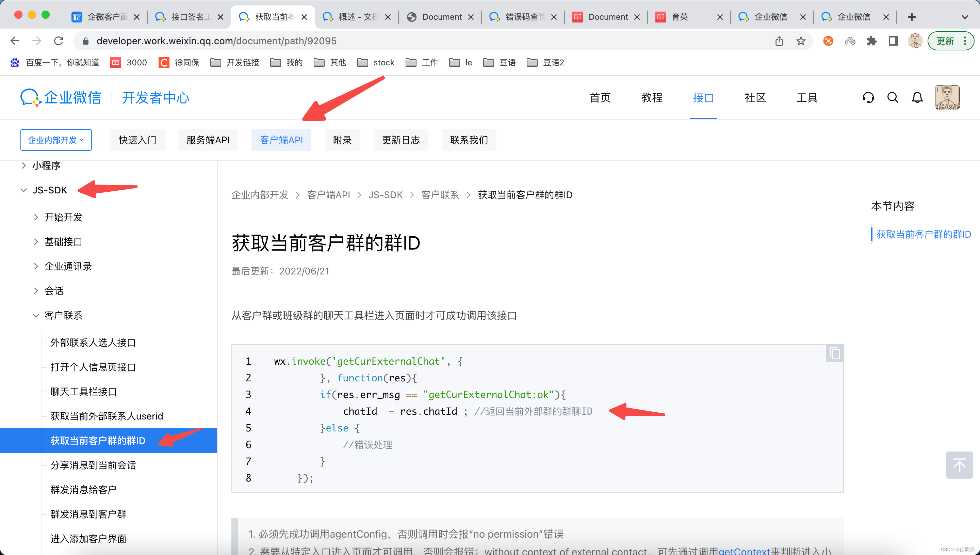Jump to 获取当前客户群的群ID in 本节内容
The width and height of the screenshot is (980, 555).
coord(924,234)
